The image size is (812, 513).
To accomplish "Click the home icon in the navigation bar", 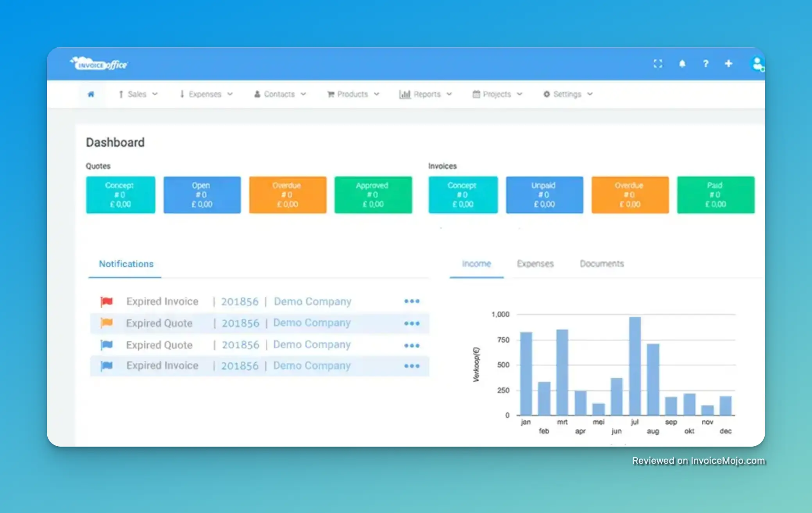I will [x=91, y=94].
